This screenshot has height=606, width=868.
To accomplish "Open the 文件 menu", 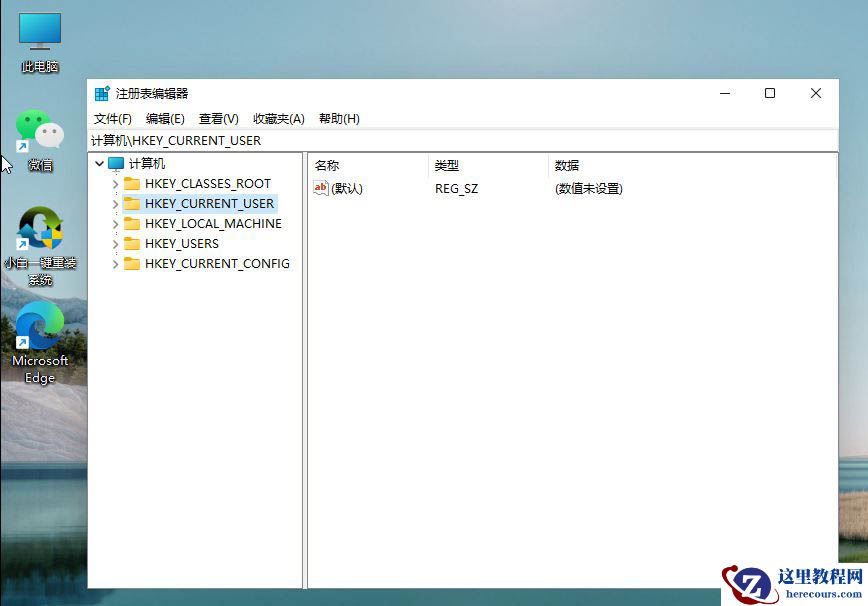I will 111,118.
